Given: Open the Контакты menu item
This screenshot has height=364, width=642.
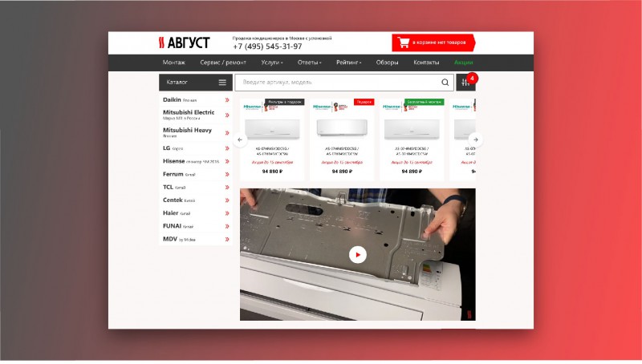Looking at the screenshot, I should (x=426, y=63).
